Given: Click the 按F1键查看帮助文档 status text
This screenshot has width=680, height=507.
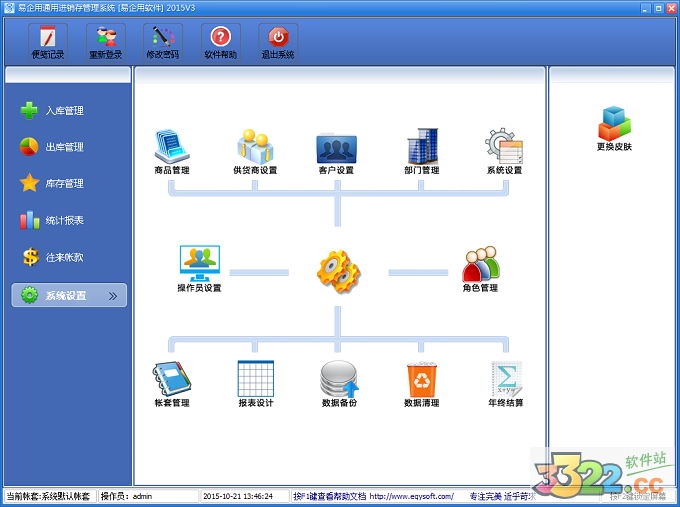Looking at the screenshot, I should [330, 496].
